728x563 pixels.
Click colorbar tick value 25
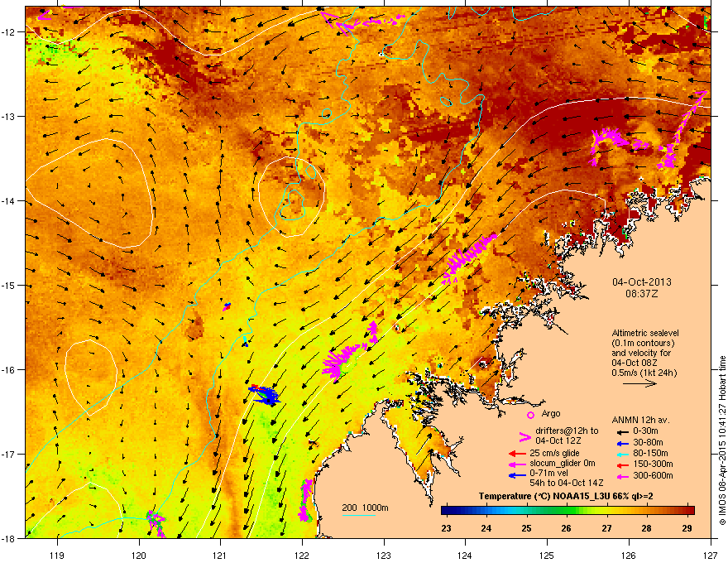coord(526,528)
